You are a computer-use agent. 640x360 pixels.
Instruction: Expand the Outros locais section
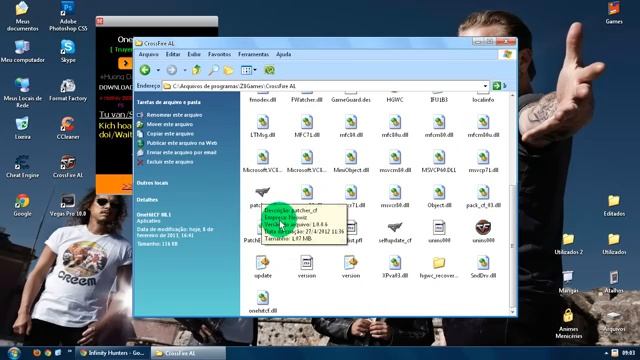click(152, 183)
